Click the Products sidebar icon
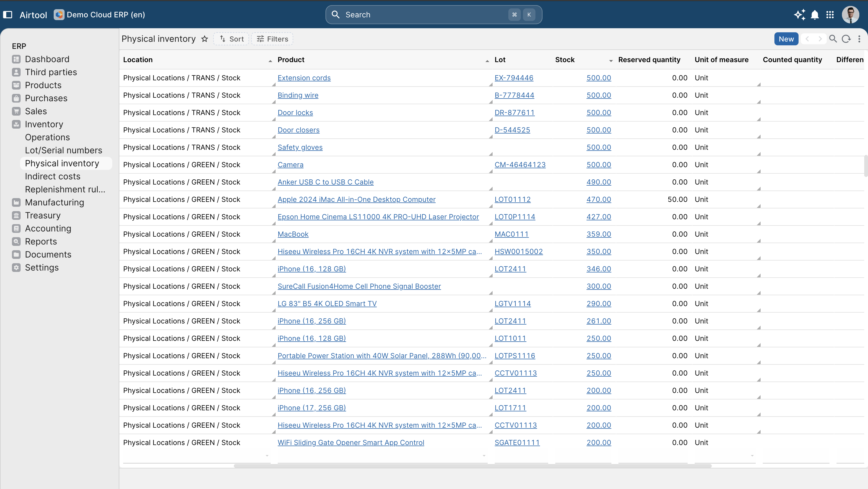Viewport: 868px width, 489px height. coord(16,85)
